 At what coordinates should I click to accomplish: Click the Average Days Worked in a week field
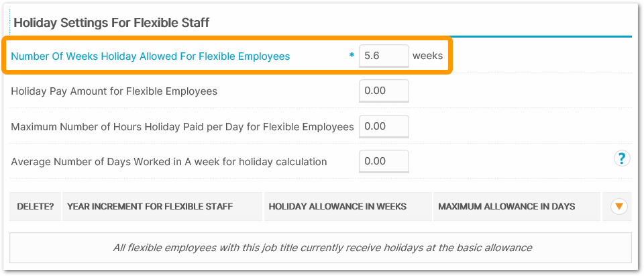click(x=384, y=160)
